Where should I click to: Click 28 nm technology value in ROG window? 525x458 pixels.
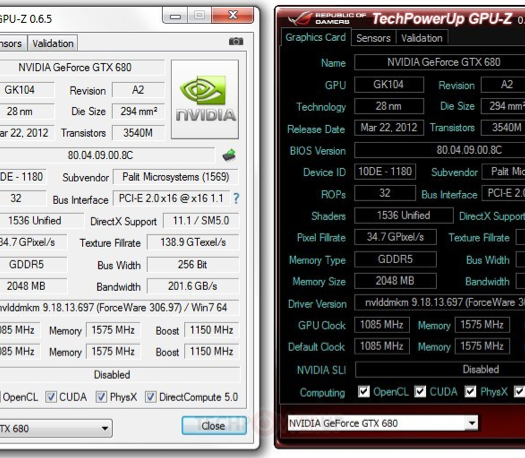389,106
